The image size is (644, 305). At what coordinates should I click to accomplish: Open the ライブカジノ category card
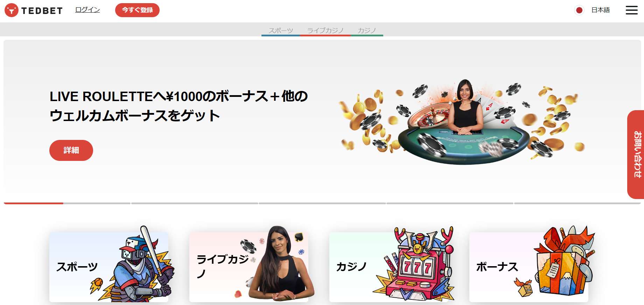(x=249, y=267)
